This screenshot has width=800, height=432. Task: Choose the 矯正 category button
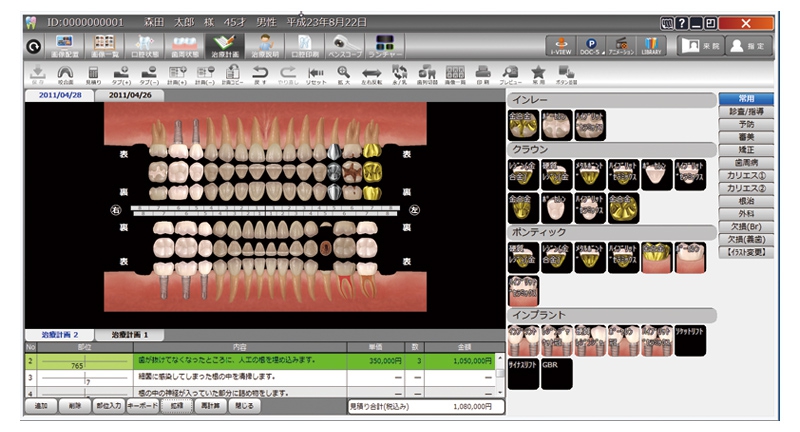click(745, 149)
